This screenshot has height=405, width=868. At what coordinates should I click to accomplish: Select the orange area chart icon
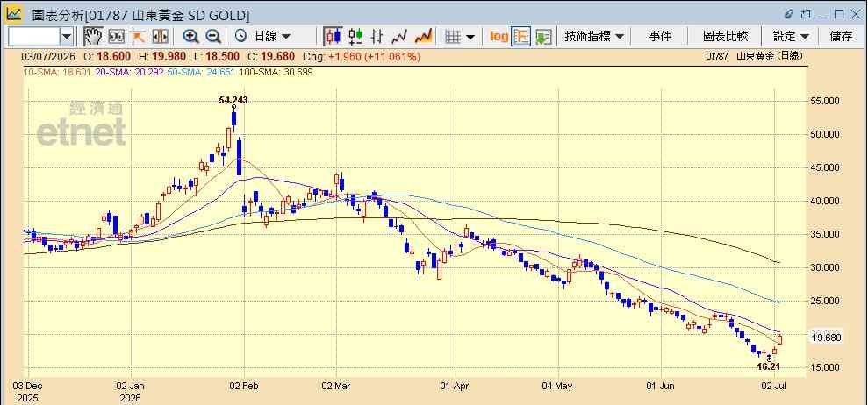pyautogui.click(x=423, y=37)
